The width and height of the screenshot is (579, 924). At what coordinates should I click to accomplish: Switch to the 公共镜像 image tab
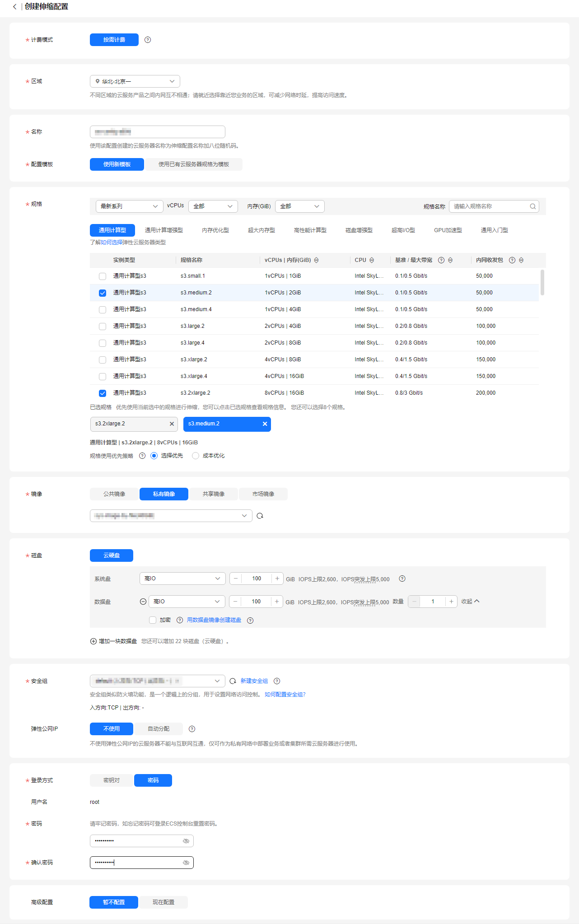114,494
